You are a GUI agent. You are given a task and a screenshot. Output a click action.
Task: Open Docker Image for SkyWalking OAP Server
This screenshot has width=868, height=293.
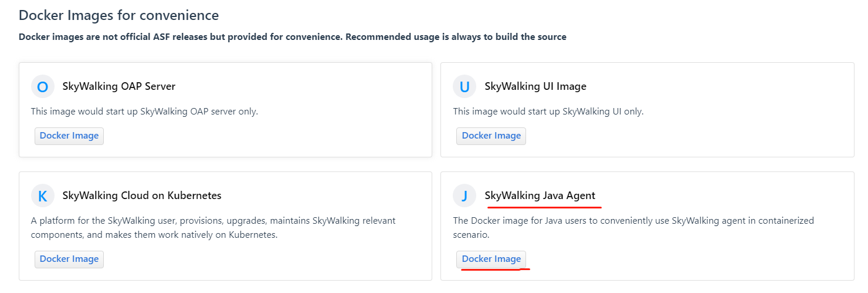pos(69,136)
